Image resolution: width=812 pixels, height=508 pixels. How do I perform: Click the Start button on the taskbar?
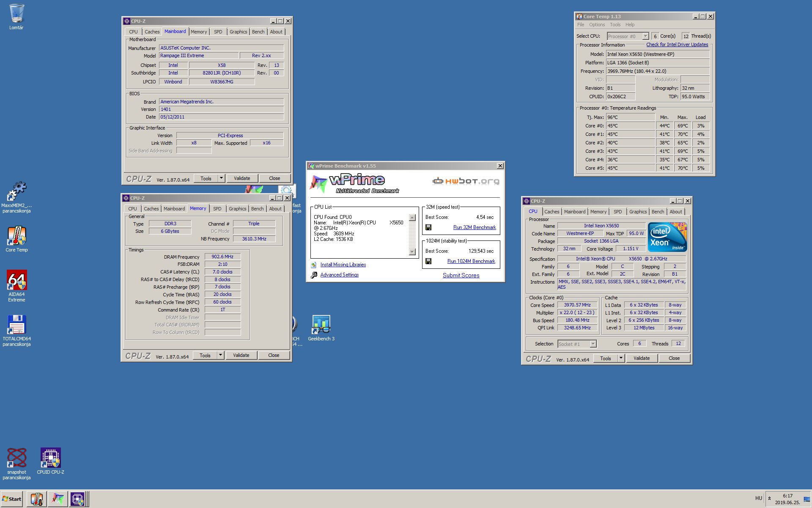click(x=12, y=499)
